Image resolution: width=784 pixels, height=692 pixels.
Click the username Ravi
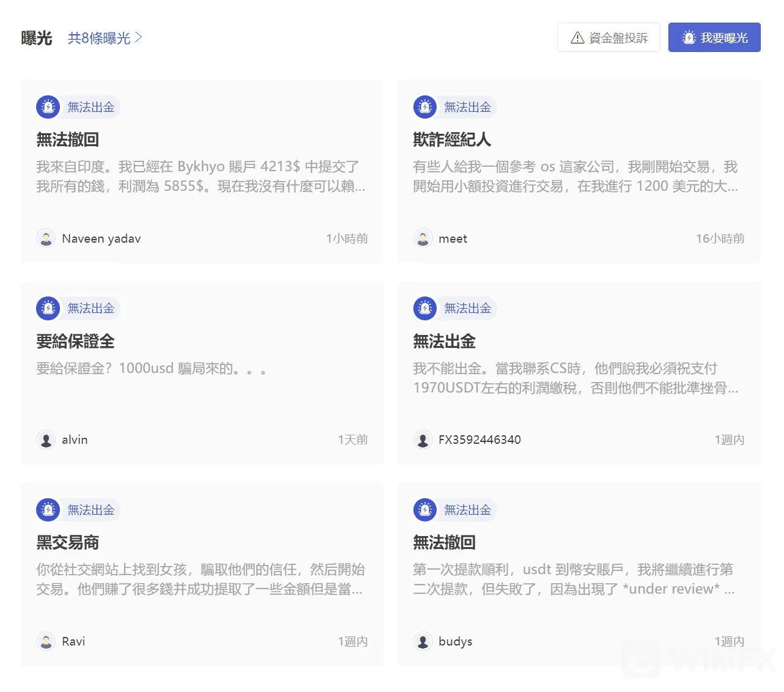point(73,641)
